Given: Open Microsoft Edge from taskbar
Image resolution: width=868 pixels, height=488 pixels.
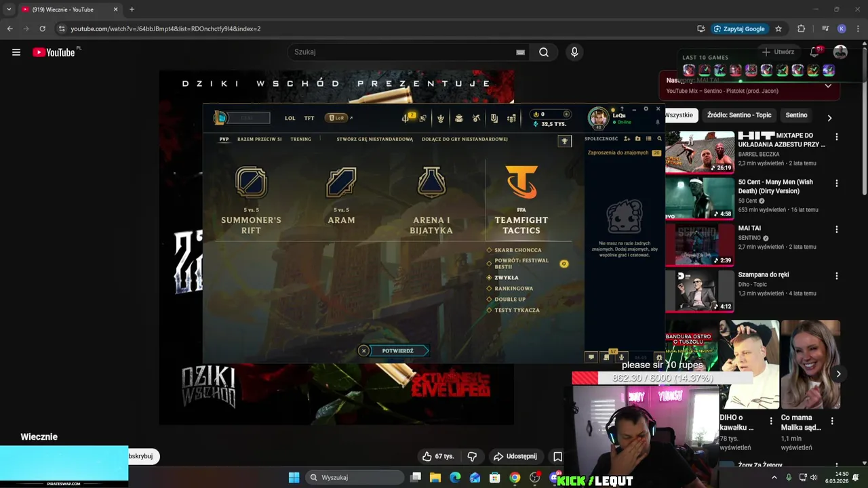Looking at the screenshot, I should pos(455,478).
